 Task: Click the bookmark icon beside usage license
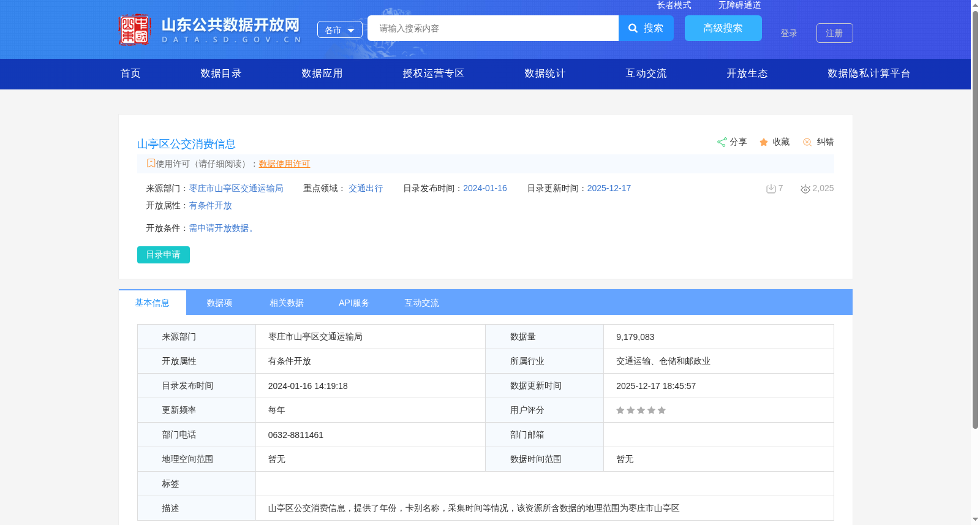pos(151,164)
